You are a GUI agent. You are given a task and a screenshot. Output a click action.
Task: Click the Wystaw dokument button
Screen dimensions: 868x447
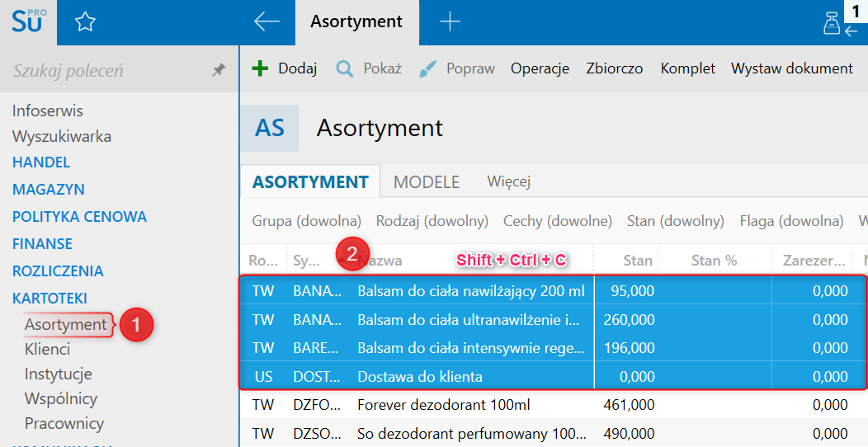click(792, 68)
